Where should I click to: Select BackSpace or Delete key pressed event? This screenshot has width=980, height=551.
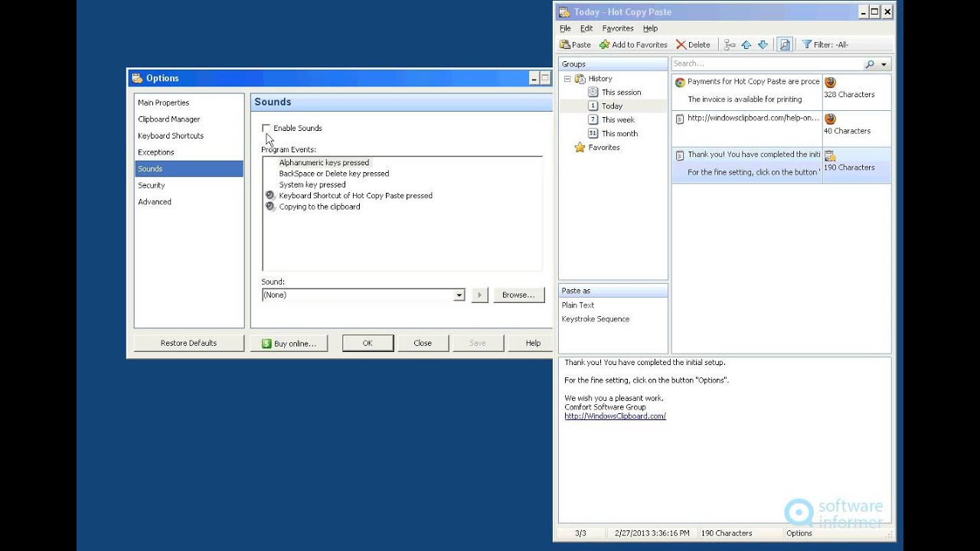pyautogui.click(x=334, y=174)
